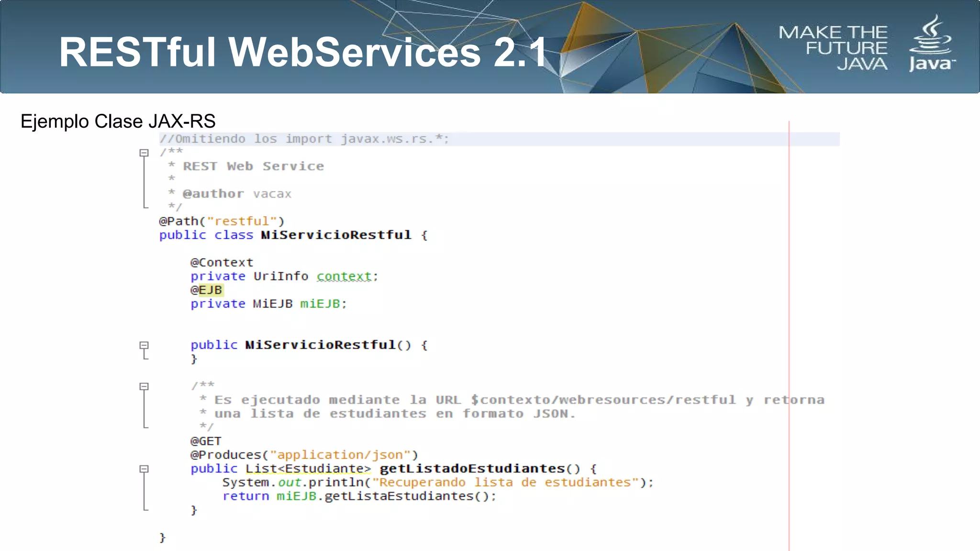The height and width of the screenshot is (551, 980).
Task: Click the '//Omitiendo los import' comment line
Action: 304,139
